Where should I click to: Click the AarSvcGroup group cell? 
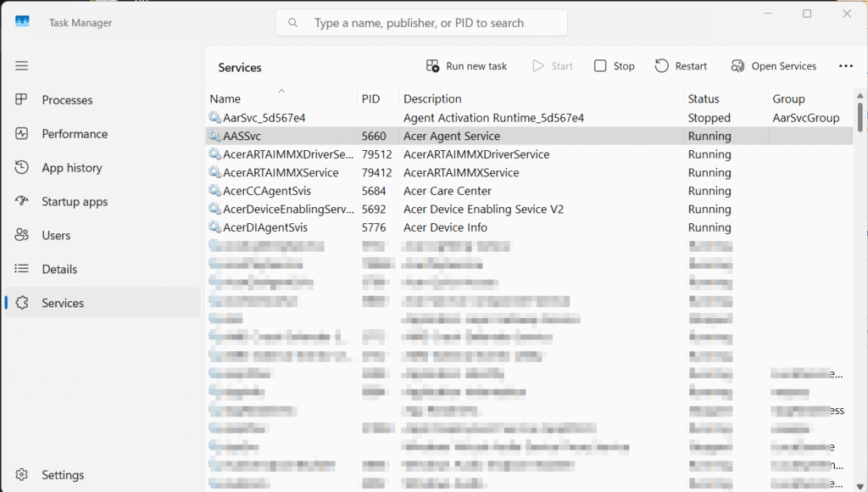806,117
